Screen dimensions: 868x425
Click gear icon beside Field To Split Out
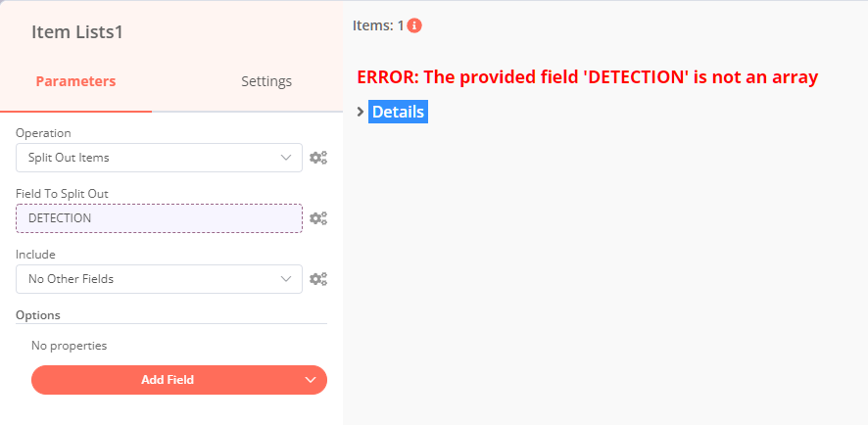[318, 218]
